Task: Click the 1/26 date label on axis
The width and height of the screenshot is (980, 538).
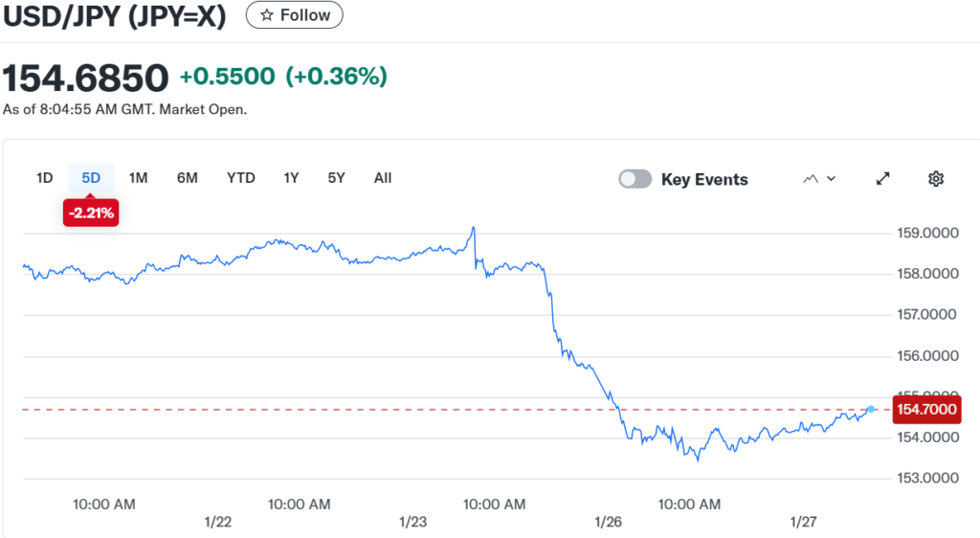Action: 609,522
